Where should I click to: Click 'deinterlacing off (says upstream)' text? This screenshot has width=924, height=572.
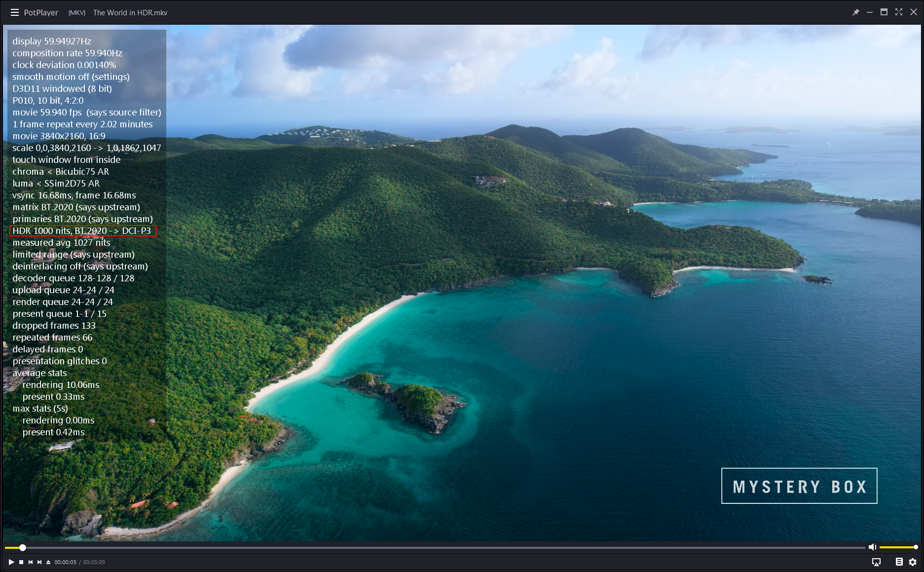point(80,267)
